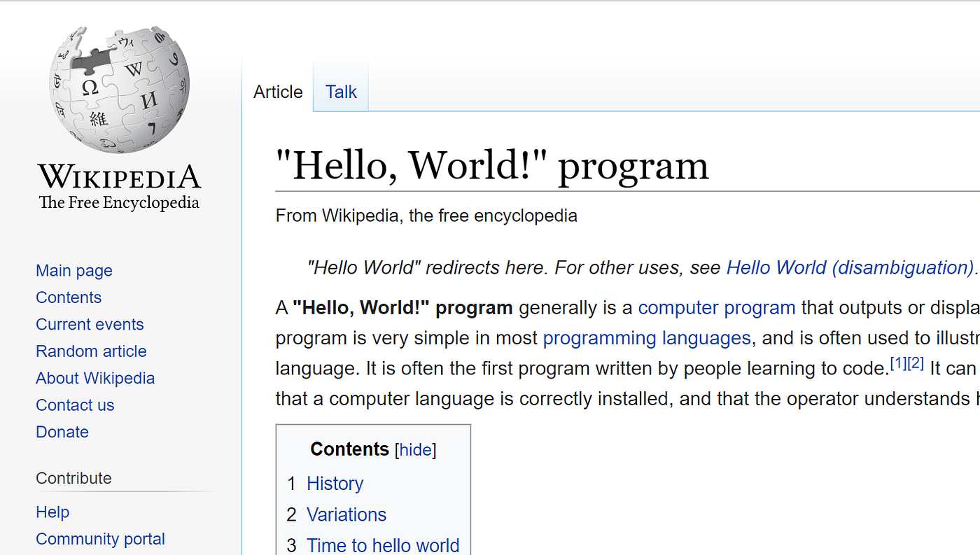Switch to the Talk tab
The image size is (980, 555).
[x=341, y=92]
